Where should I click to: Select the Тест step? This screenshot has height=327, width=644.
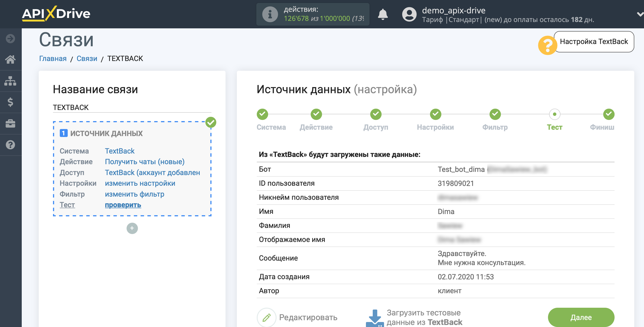coord(555,114)
